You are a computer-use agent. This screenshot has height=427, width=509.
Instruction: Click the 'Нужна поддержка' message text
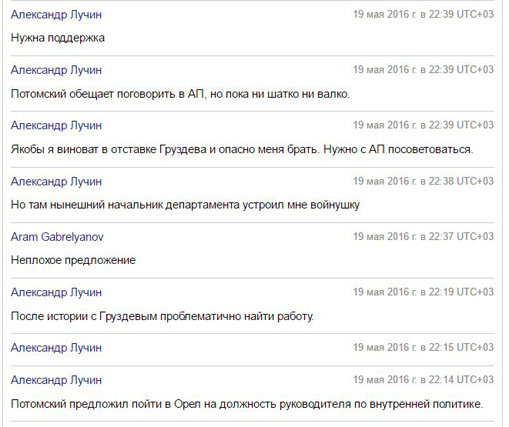[58, 38]
